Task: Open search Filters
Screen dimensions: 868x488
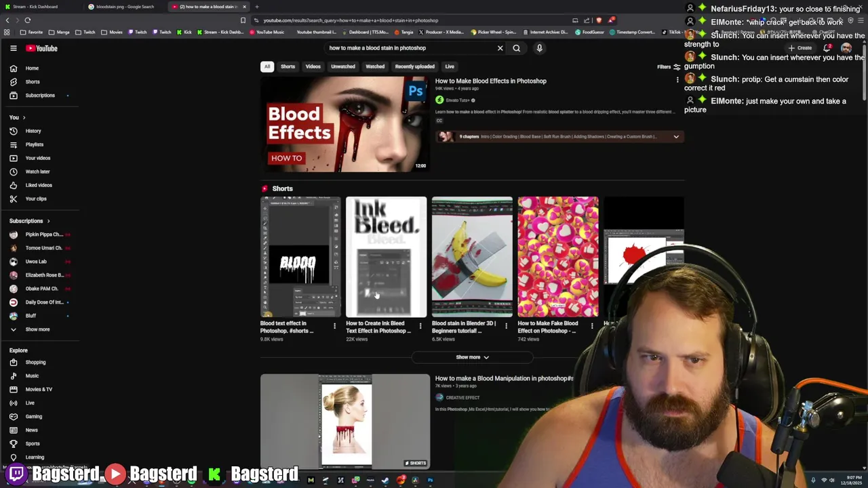Action: click(x=669, y=66)
